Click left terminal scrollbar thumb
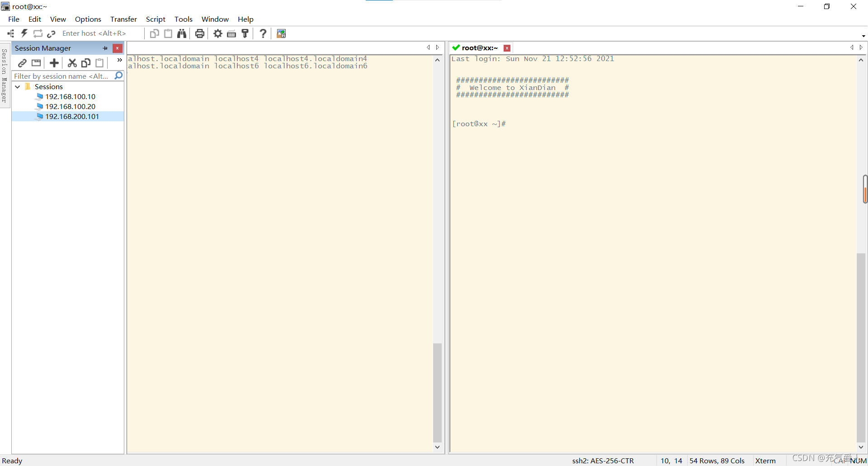868x466 pixels. pos(437,393)
